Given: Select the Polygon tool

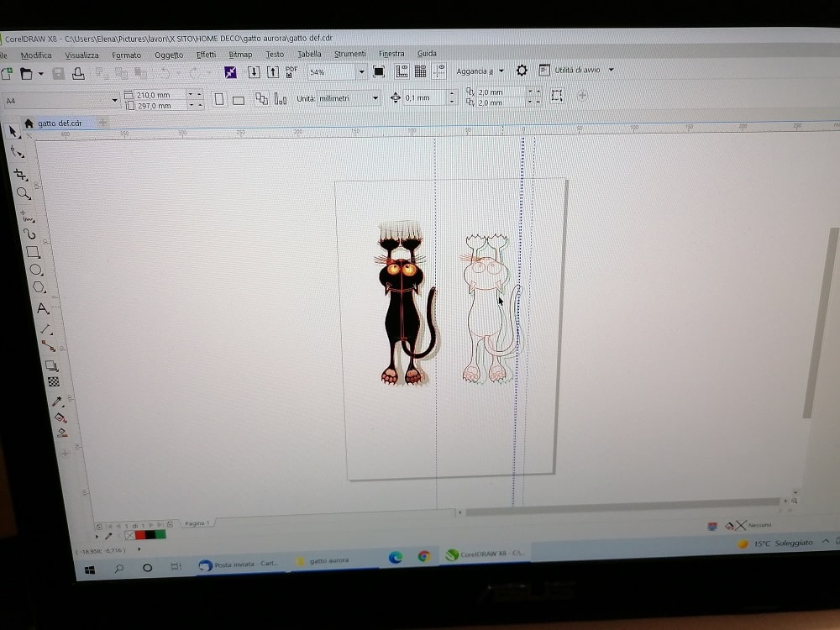Looking at the screenshot, I should (x=39, y=287).
